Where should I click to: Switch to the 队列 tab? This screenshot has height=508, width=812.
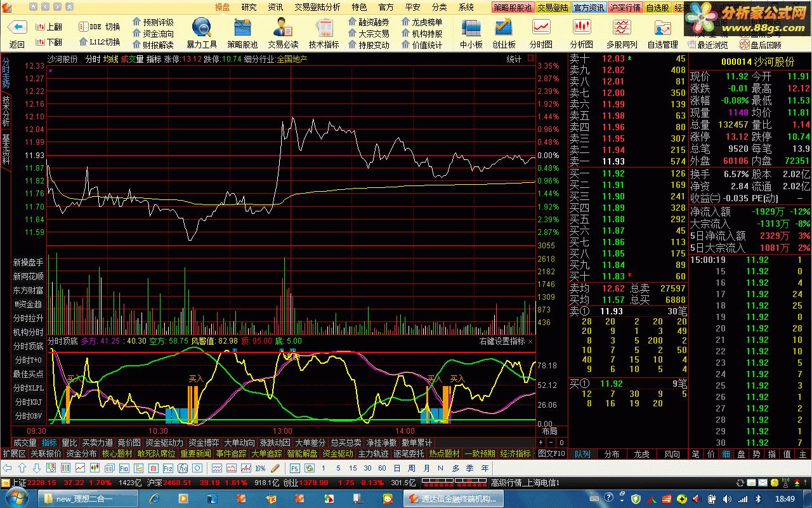pyautogui.click(x=582, y=454)
